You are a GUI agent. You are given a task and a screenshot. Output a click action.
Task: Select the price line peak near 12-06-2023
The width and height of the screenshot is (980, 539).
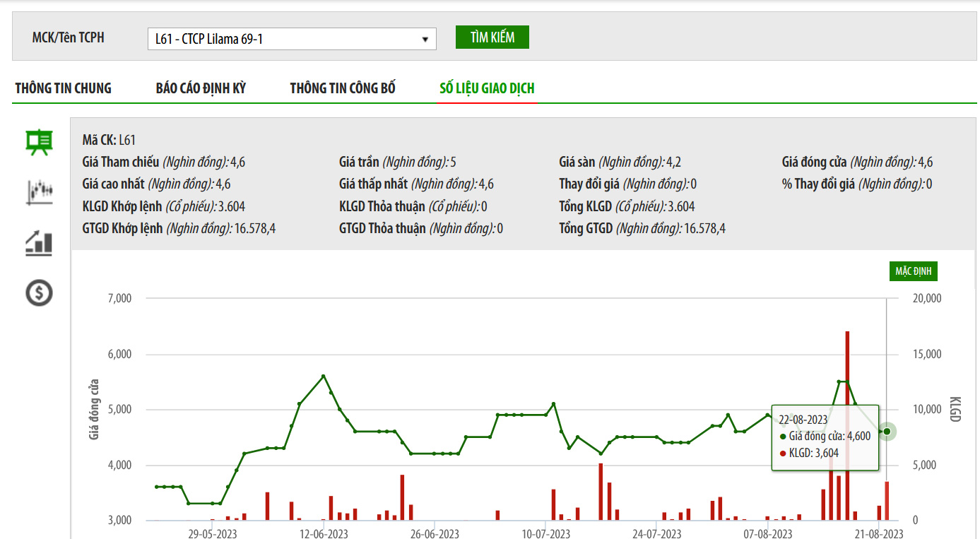[323, 376]
